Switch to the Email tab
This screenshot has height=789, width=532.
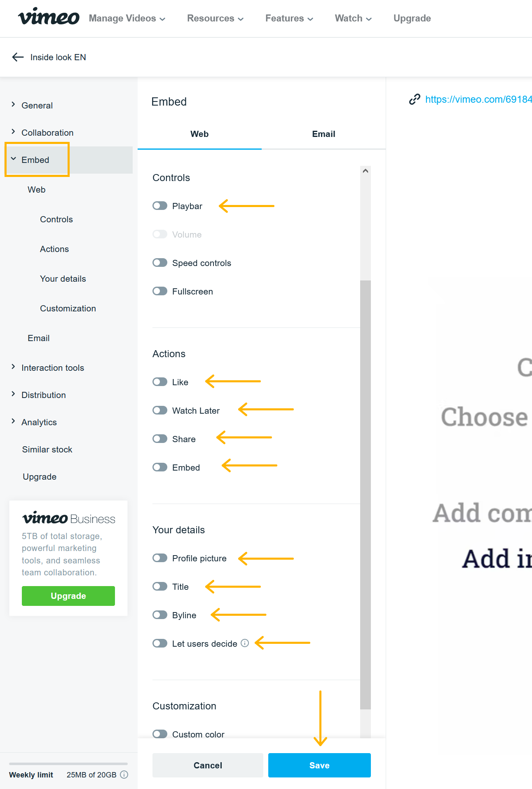click(323, 134)
